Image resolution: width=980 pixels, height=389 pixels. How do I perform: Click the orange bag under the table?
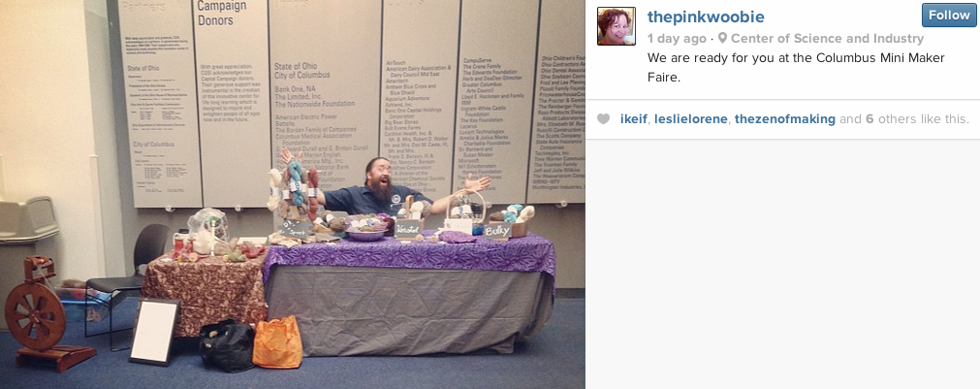pos(277,342)
